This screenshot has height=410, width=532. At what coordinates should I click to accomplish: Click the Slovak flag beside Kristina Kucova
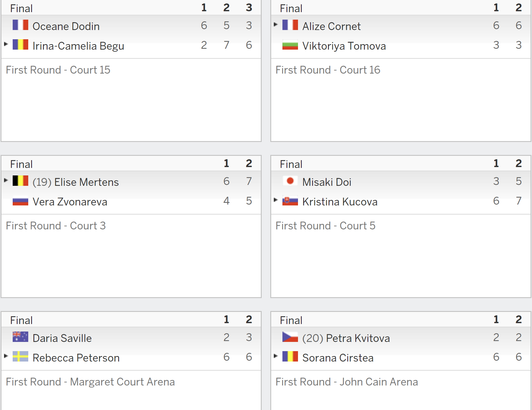(290, 201)
